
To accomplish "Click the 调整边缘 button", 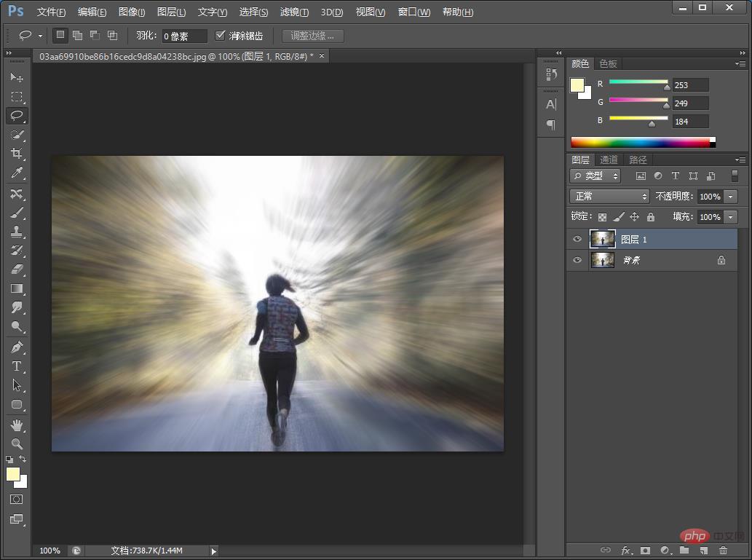I will [313, 36].
